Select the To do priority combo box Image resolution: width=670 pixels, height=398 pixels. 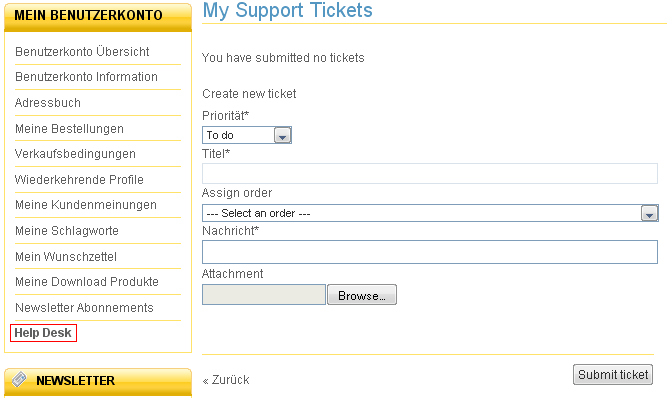tap(247, 135)
